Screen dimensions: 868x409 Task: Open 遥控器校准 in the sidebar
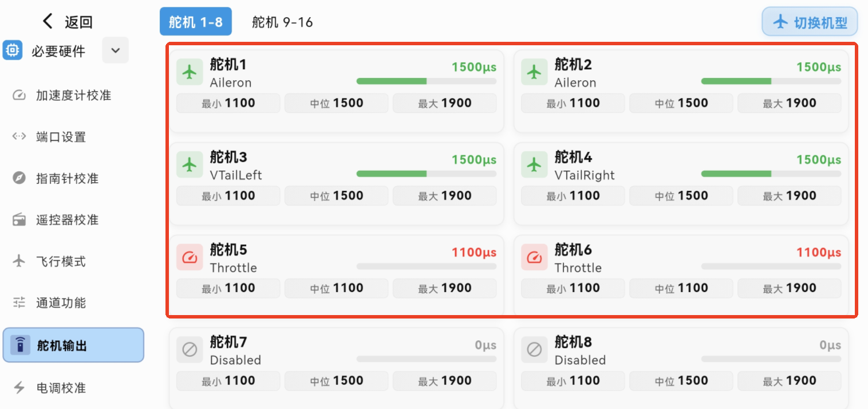pyautogui.click(x=67, y=220)
